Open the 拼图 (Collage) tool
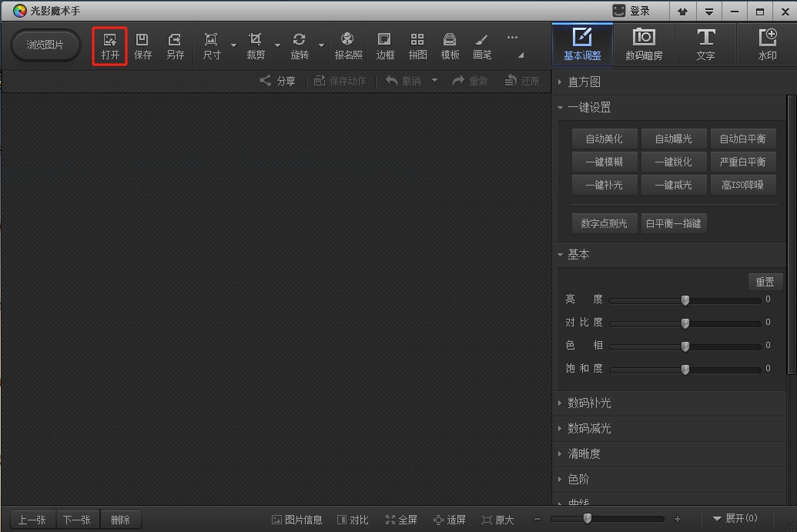Image resolution: width=797 pixels, height=532 pixels. 417,46
